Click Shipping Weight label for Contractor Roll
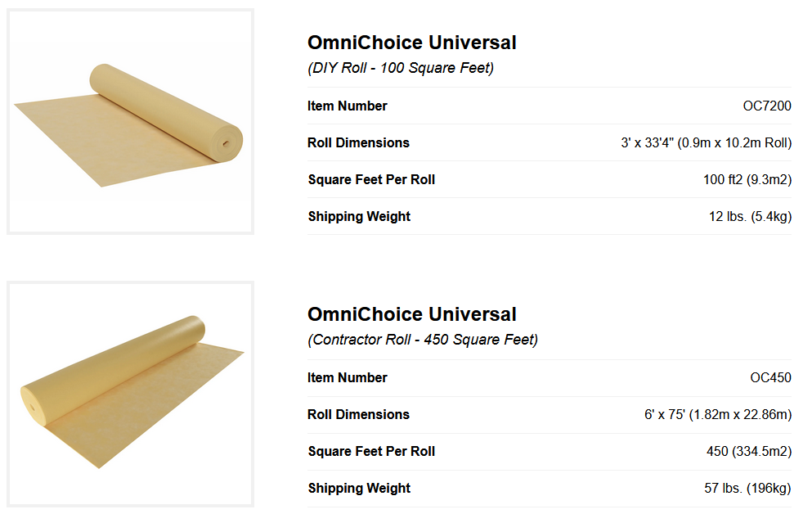The height and width of the screenshot is (523, 812). click(x=359, y=488)
